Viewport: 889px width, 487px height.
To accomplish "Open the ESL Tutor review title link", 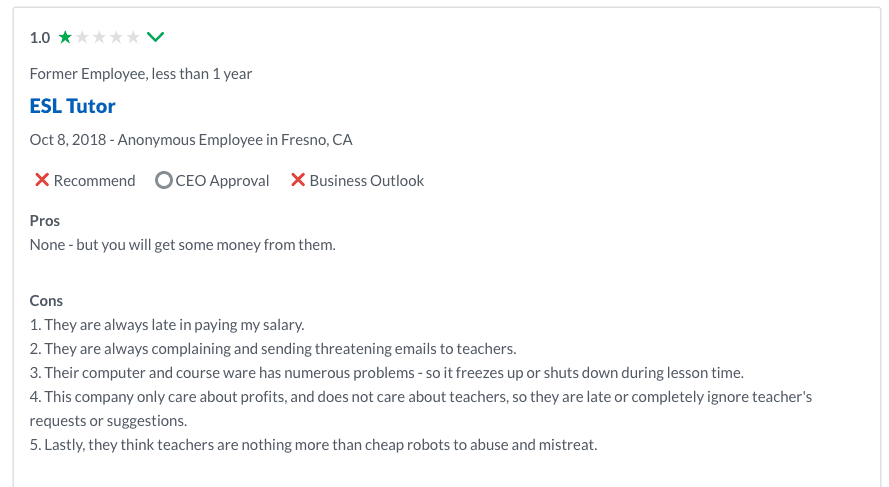I will [73, 106].
